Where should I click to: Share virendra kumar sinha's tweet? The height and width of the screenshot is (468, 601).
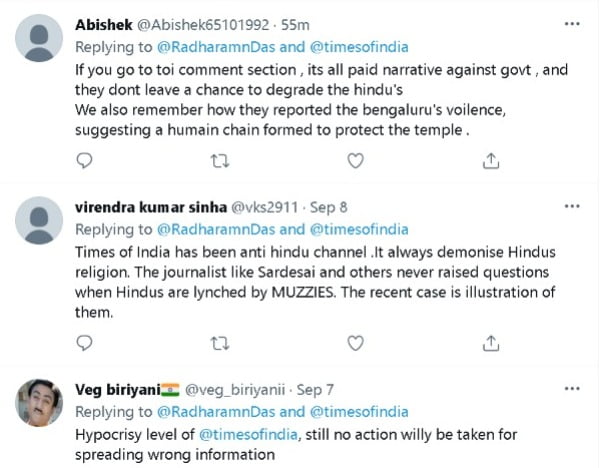491,343
